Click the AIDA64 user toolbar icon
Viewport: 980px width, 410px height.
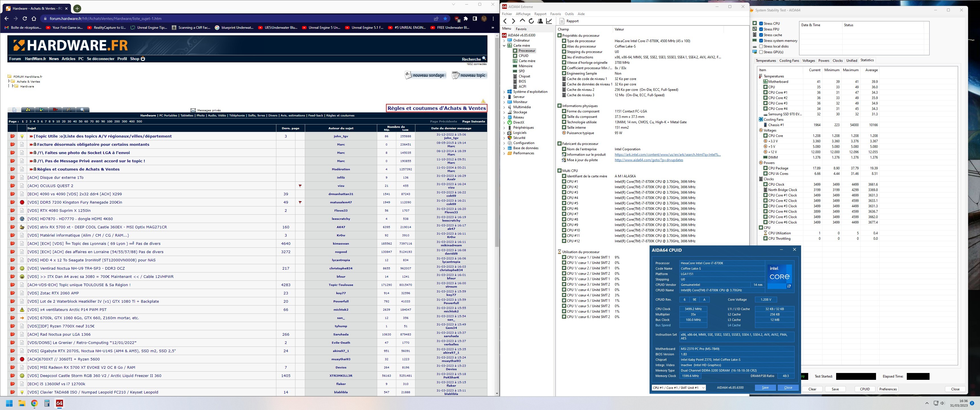tap(540, 21)
